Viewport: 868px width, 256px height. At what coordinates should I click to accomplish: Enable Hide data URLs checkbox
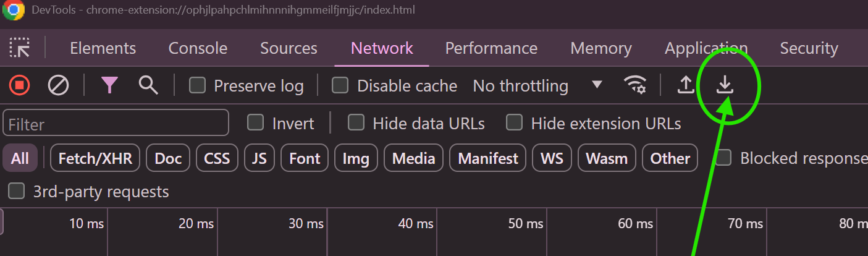click(356, 123)
